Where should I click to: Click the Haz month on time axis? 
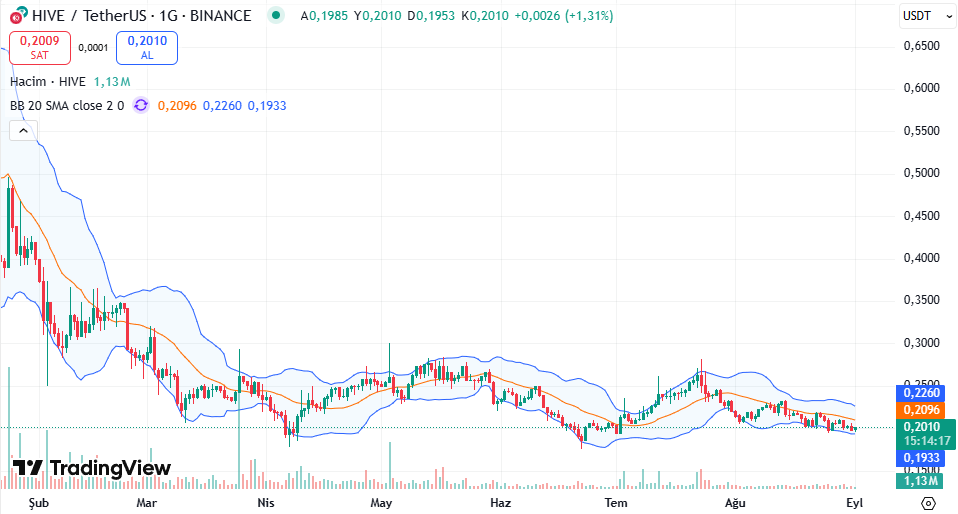pos(500,503)
